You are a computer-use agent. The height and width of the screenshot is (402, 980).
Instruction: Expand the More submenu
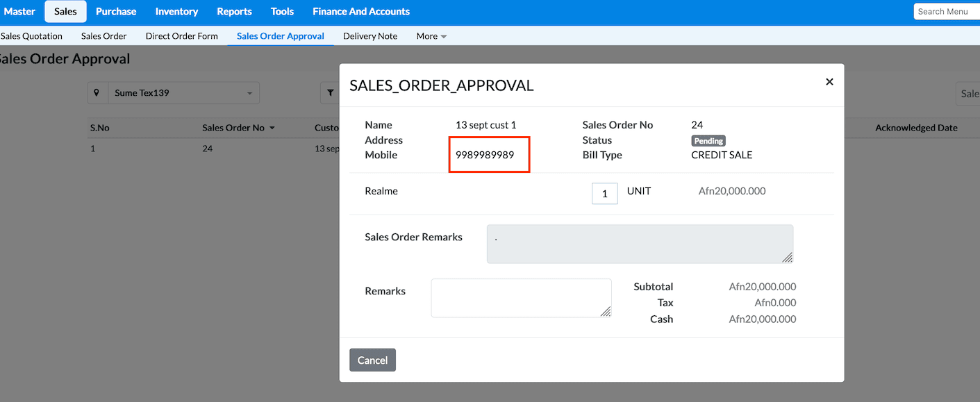pyautogui.click(x=431, y=36)
